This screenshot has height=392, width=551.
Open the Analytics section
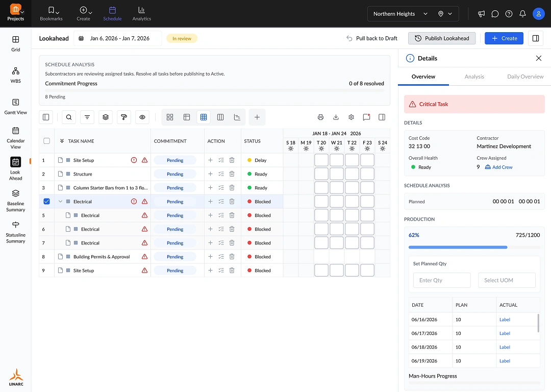pos(142,13)
